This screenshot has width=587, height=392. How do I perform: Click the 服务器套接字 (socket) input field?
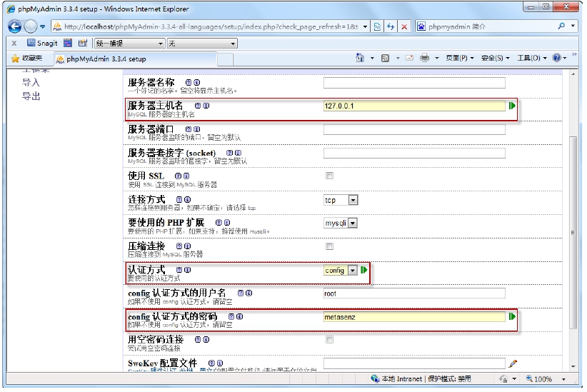coord(414,153)
